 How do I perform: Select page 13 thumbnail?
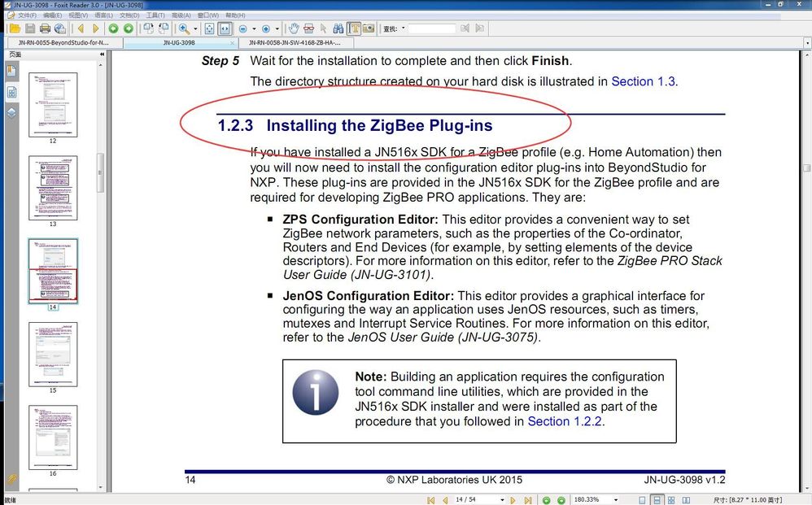[x=53, y=188]
